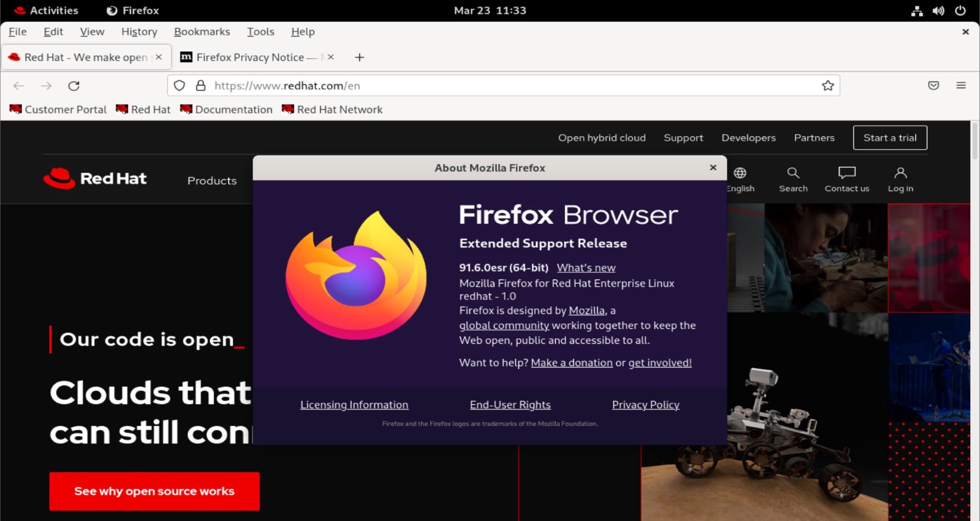This screenshot has height=521, width=980.
Task: Click the URL address bar
Action: point(503,85)
